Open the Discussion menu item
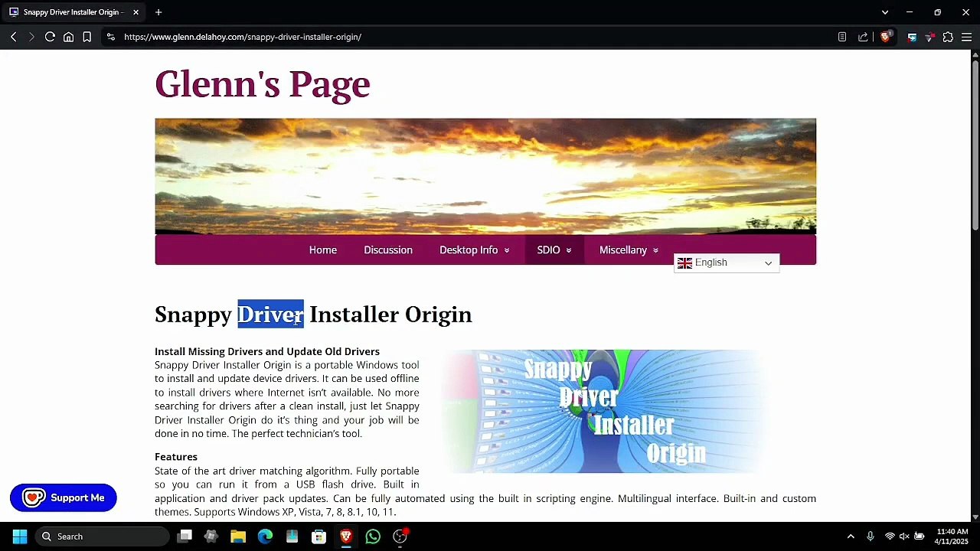The width and height of the screenshot is (980, 551). coord(388,250)
